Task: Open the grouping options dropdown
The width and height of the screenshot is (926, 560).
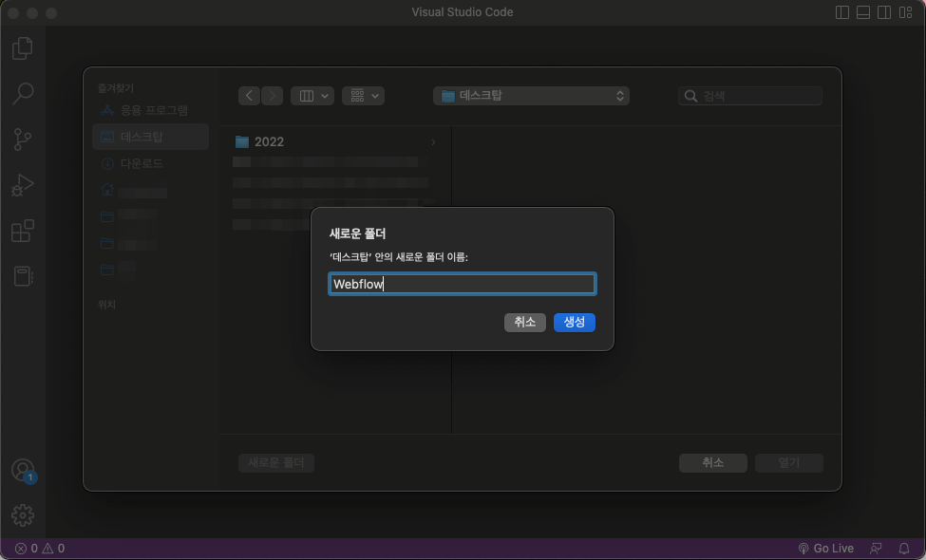Action: 363,96
